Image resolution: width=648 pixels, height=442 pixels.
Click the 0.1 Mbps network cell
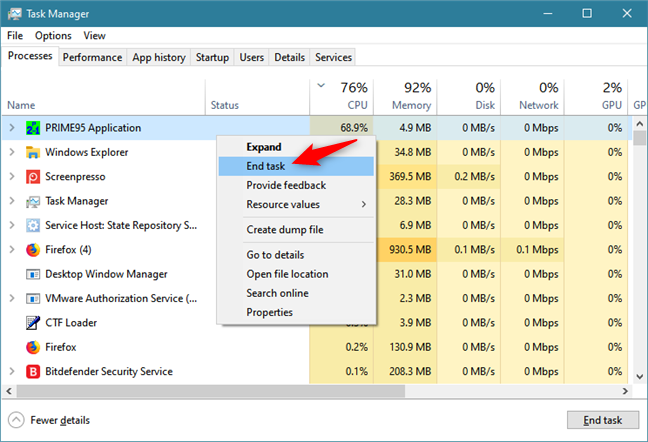point(533,250)
